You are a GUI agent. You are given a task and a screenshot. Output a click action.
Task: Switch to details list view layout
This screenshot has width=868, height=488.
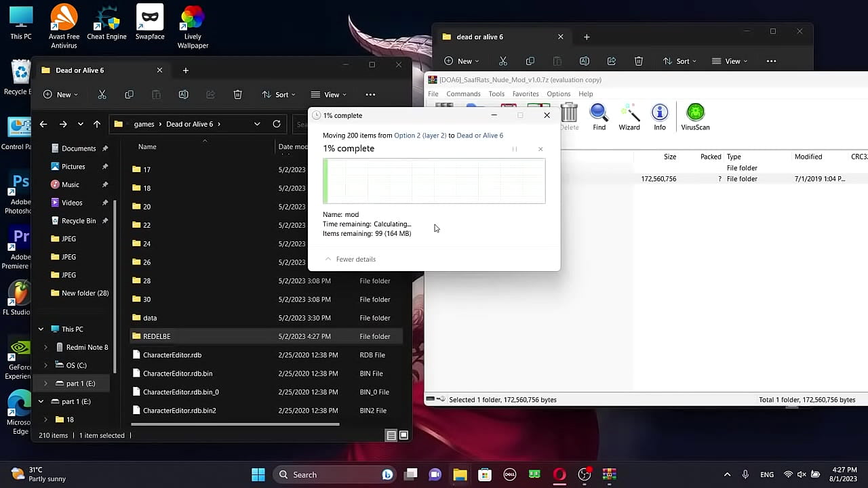[x=391, y=436]
